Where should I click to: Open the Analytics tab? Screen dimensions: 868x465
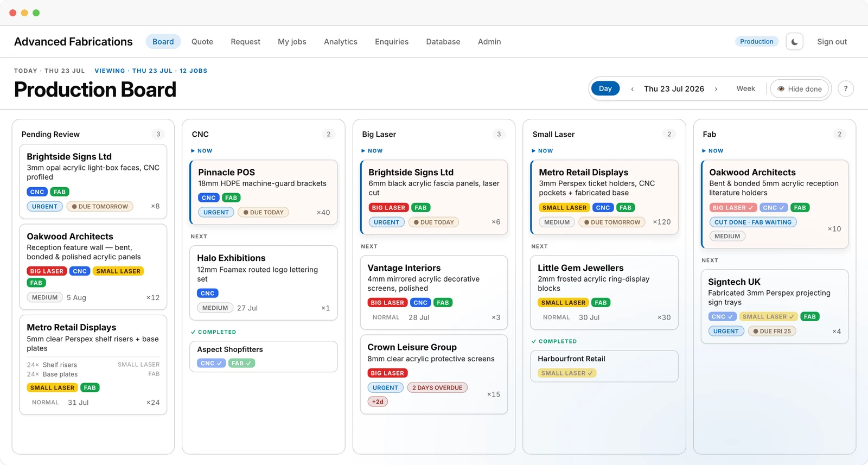click(341, 42)
